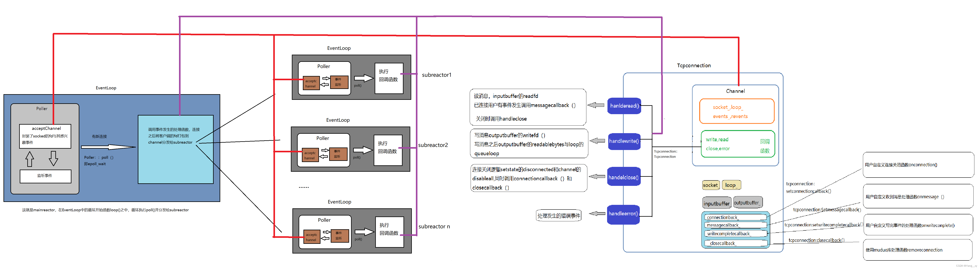Image resolution: width=980 pixels, height=269 pixels.
Task: Click the hanlderead() blue box
Action: (x=624, y=106)
